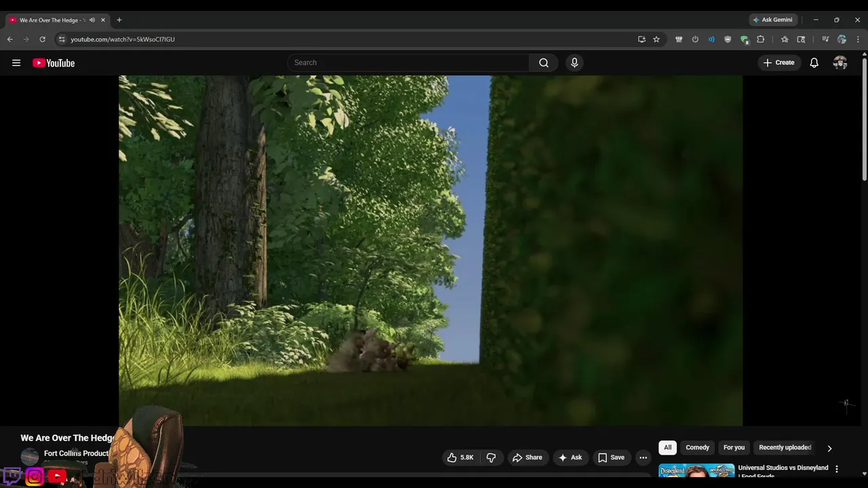Select the Comedy filter chip
The height and width of the screenshot is (488, 868).
(697, 447)
